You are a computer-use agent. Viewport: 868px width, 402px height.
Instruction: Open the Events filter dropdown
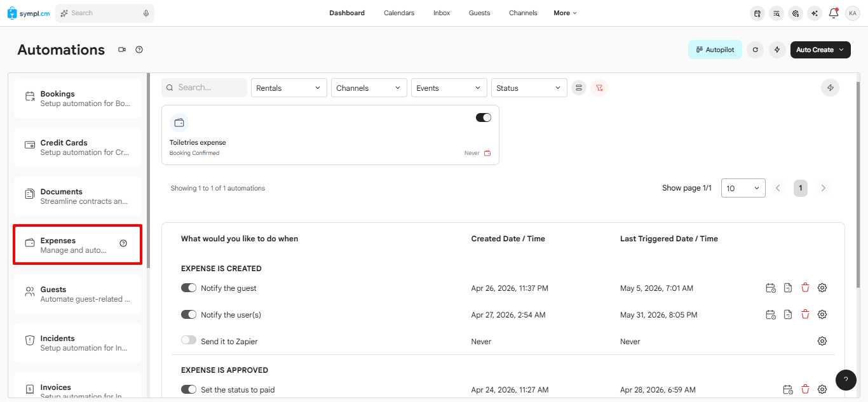click(449, 88)
